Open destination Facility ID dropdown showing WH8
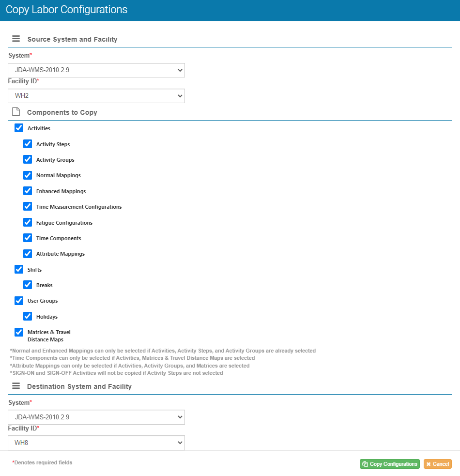 (x=96, y=443)
